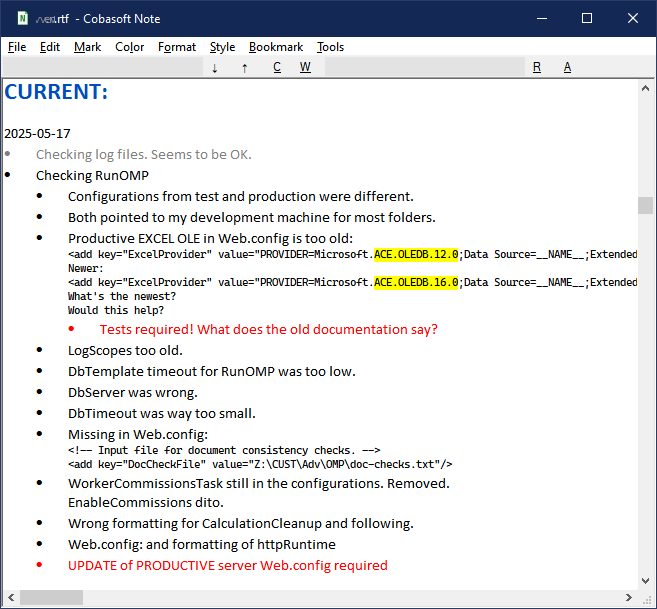Viewport: 657px width, 609px height.
Task: Open the Edit menu
Action: (50, 47)
